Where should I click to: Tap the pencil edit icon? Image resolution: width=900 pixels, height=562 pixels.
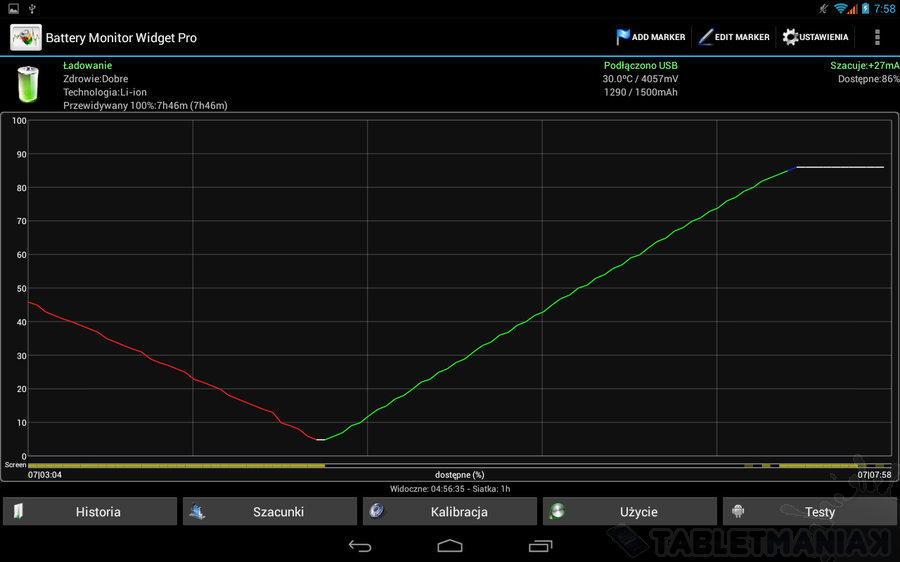coord(705,37)
